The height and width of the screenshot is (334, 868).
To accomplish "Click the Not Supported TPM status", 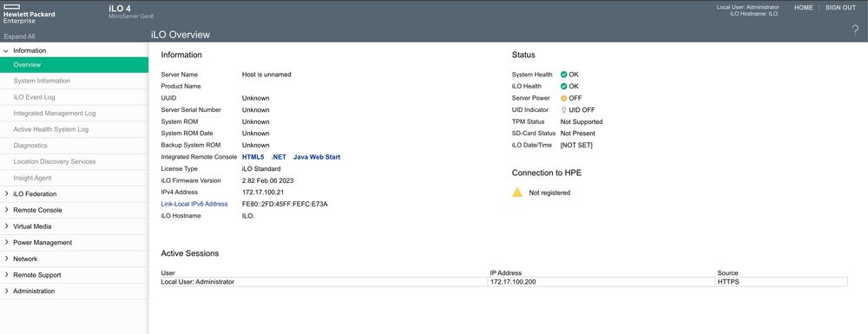I will coord(582,121).
